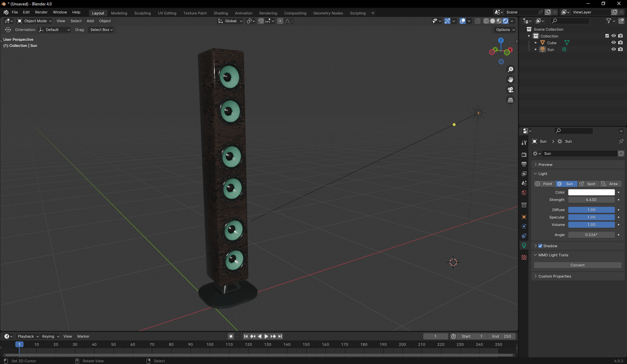The height and width of the screenshot is (364, 627).
Task: Set light type to Point
Action: pos(545,184)
